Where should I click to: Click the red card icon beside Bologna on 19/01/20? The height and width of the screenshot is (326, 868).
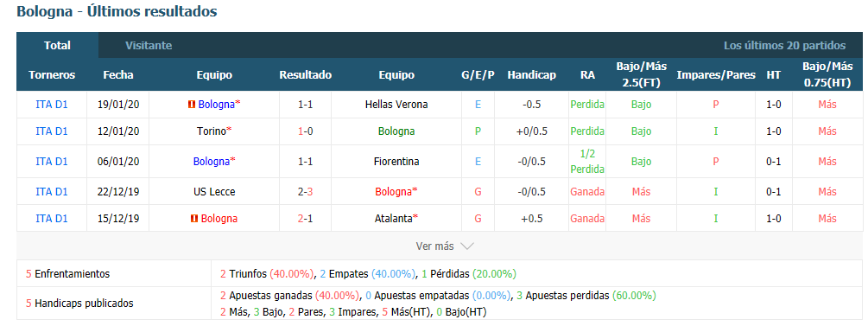(x=192, y=105)
